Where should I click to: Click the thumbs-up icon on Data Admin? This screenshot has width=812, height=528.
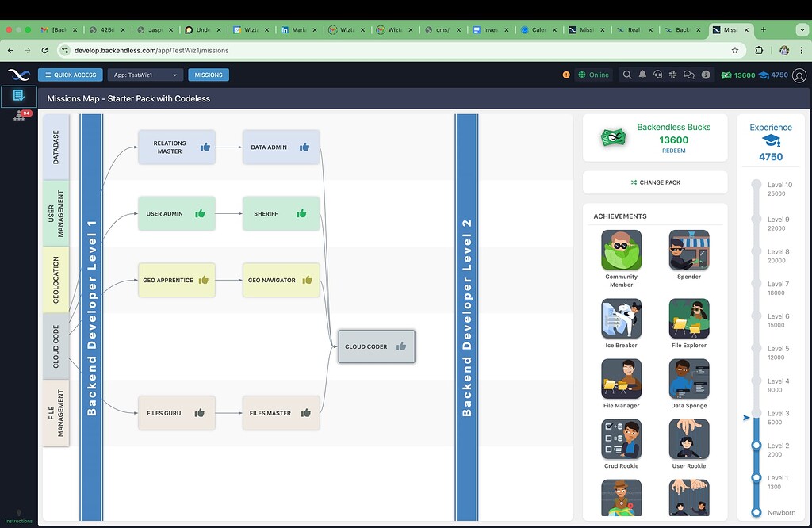click(x=304, y=147)
